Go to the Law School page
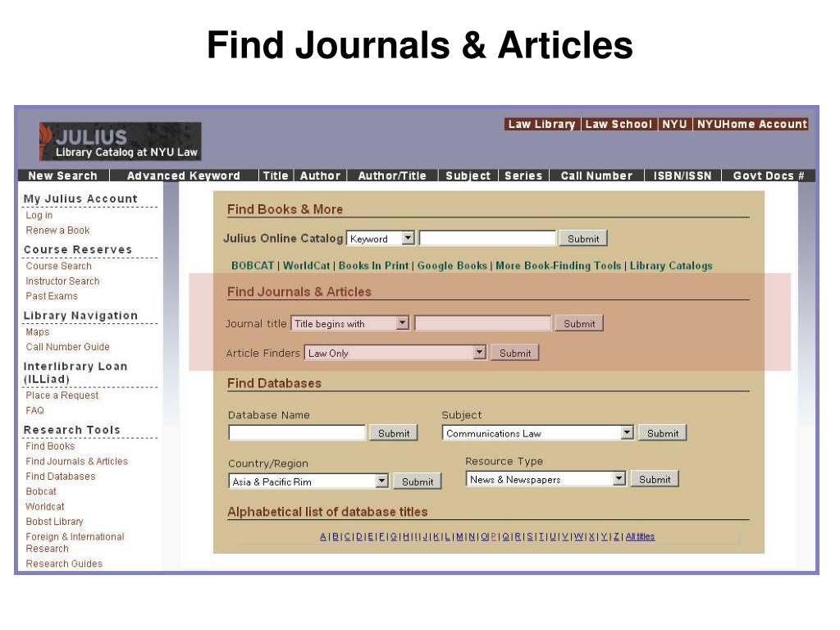Image resolution: width=840 pixels, height=630 pixels. (619, 125)
